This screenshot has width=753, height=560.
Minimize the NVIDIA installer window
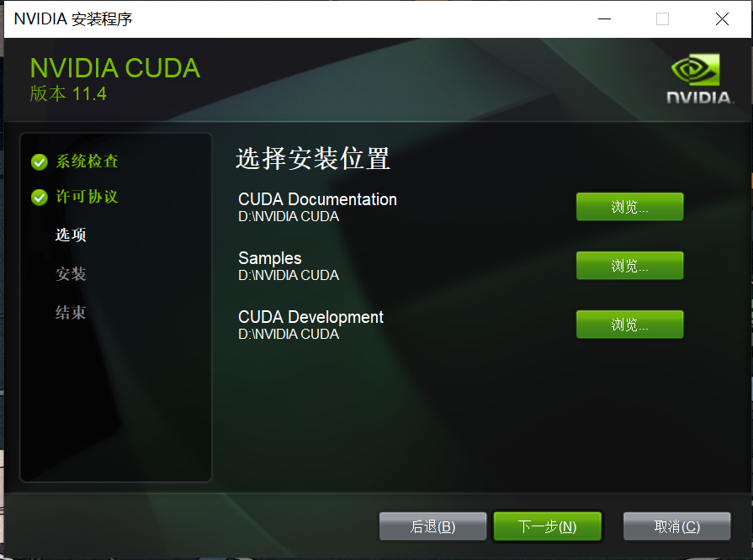pyautogui.click(x=604, y=19)
